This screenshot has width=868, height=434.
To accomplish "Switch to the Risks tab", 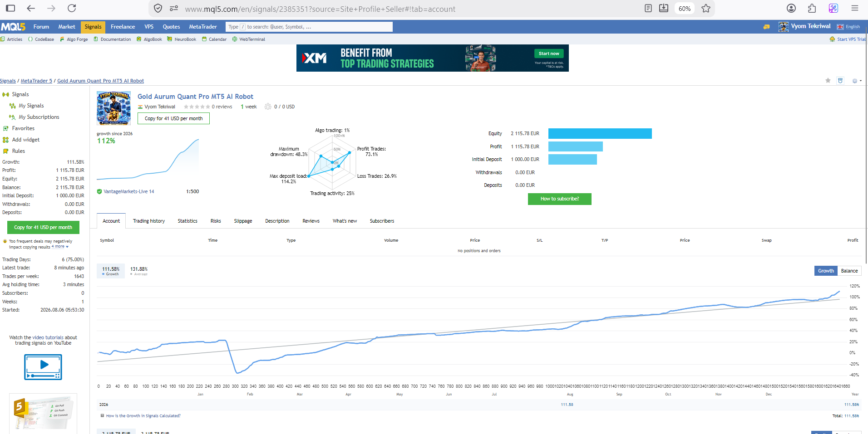I will tap(216, 221).
